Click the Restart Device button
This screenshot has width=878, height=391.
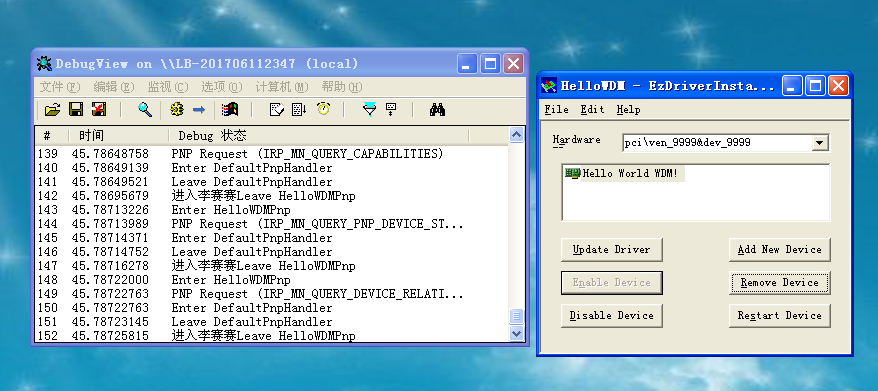tap(779, 316)
